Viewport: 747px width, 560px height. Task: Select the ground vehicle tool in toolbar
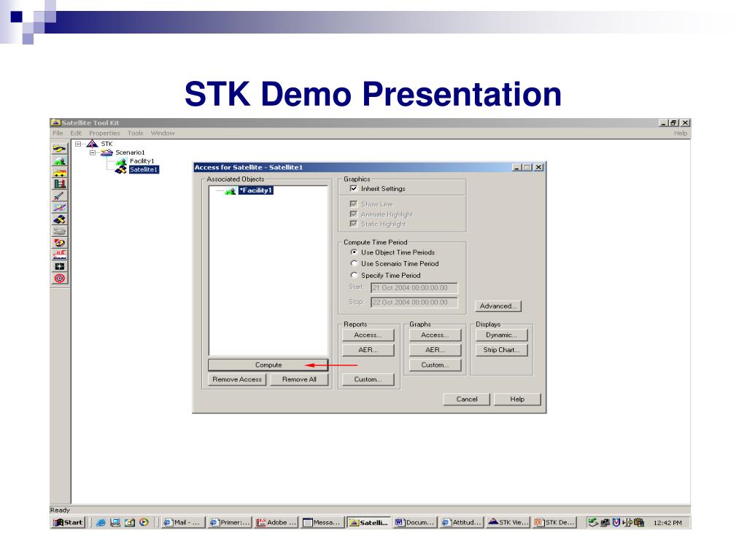[x=60, y=172]
